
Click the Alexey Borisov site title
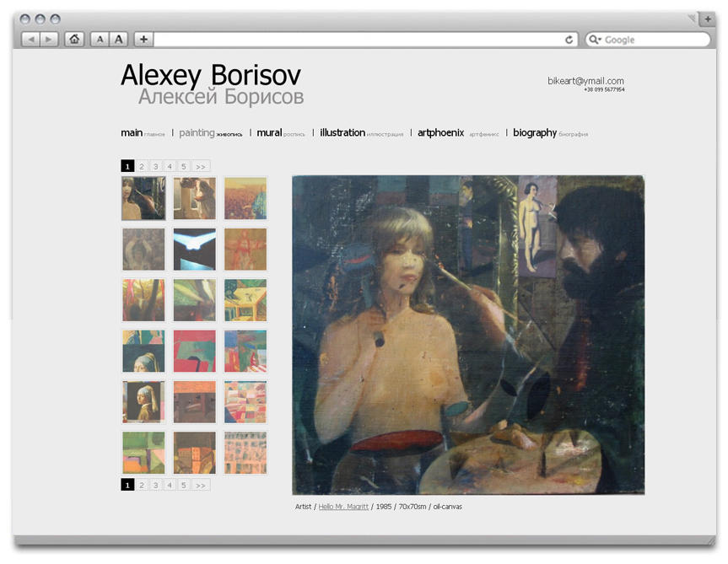[x=211, y=75]
